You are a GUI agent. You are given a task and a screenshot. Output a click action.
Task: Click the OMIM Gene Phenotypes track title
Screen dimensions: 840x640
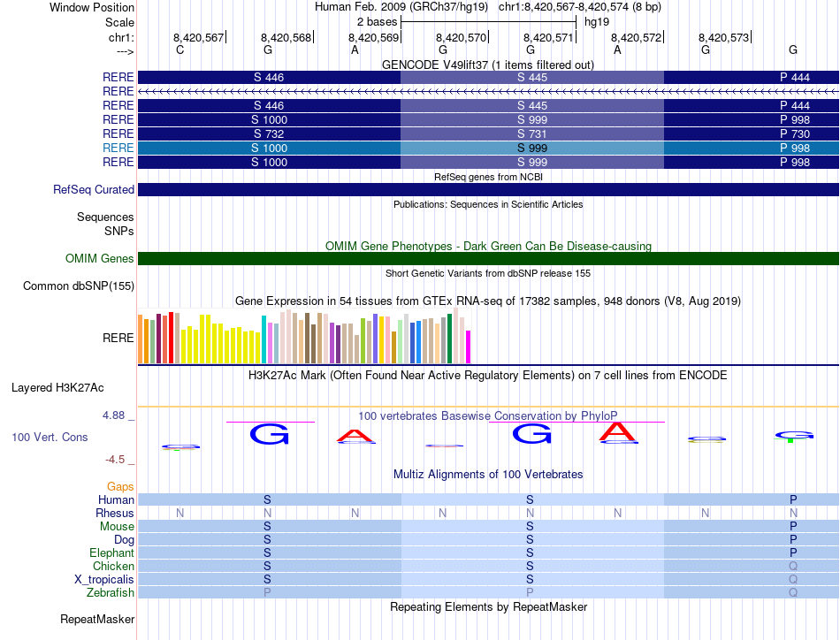489,246
